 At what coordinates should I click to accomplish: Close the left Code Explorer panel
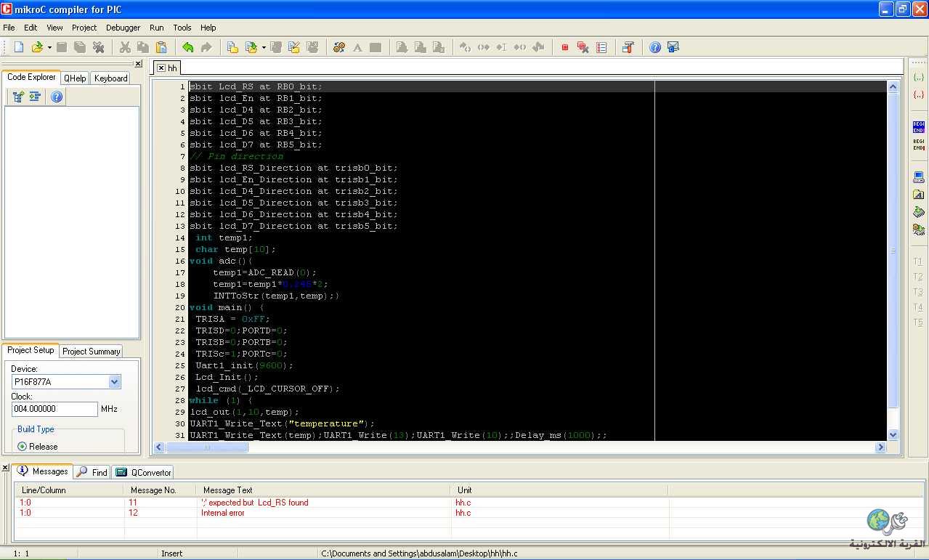(138, 63)
